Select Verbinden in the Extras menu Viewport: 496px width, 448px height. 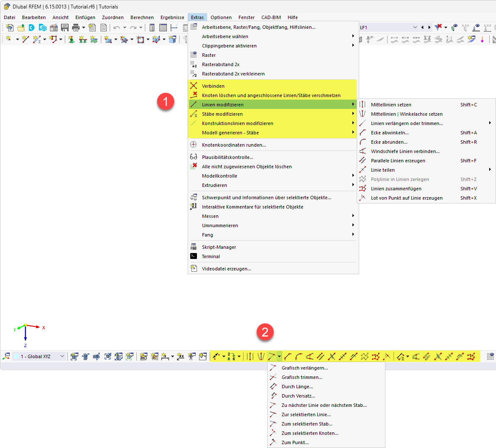273,86
